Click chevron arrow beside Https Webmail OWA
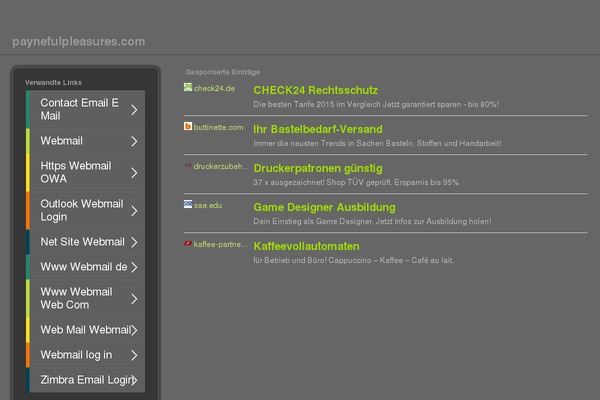This screenshot has width=600, height=400. (134, 173)
